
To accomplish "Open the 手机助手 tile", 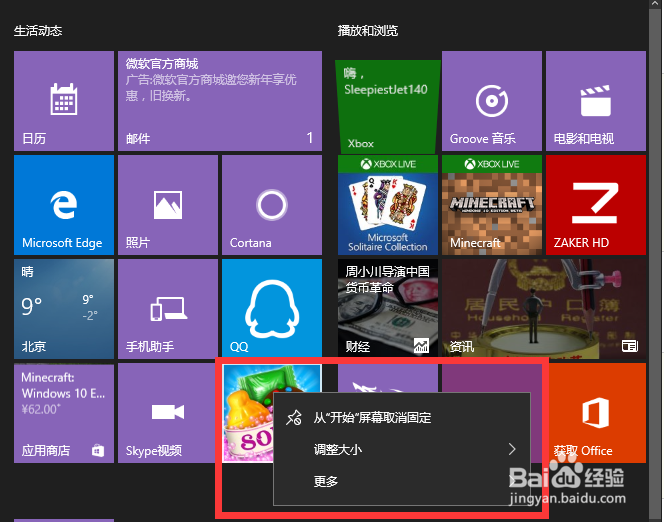I will [168, 309].
